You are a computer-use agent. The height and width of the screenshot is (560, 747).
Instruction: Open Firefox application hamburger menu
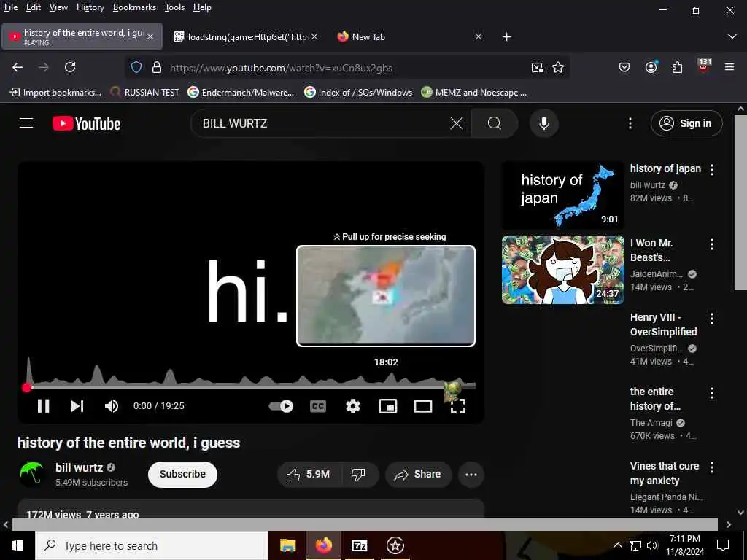point(729,67)
